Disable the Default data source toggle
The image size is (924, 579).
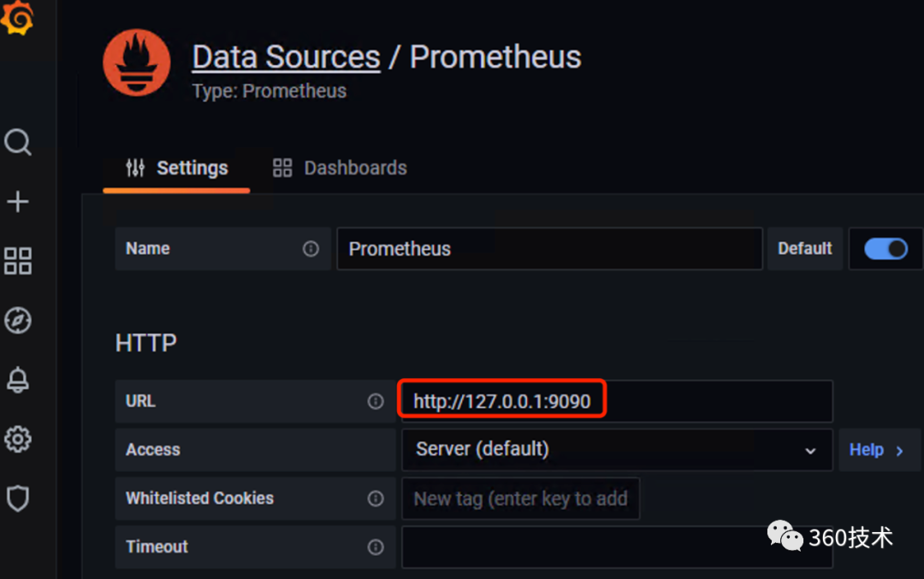point(885,249)
